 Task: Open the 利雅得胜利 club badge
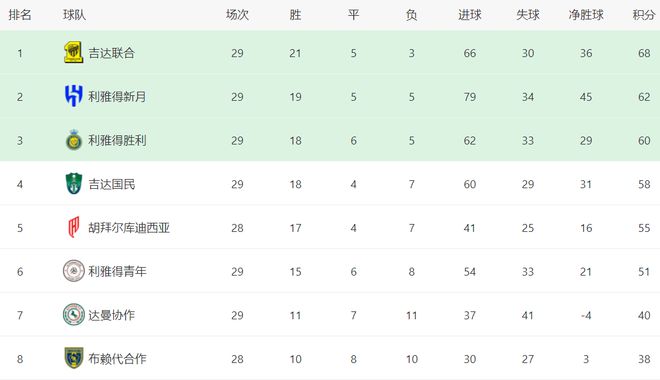74,140
